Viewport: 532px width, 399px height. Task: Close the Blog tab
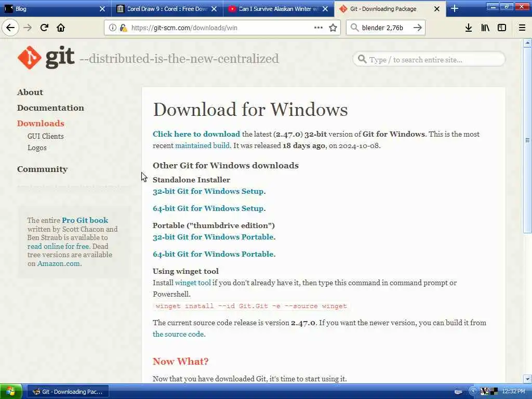pos(102,9)
